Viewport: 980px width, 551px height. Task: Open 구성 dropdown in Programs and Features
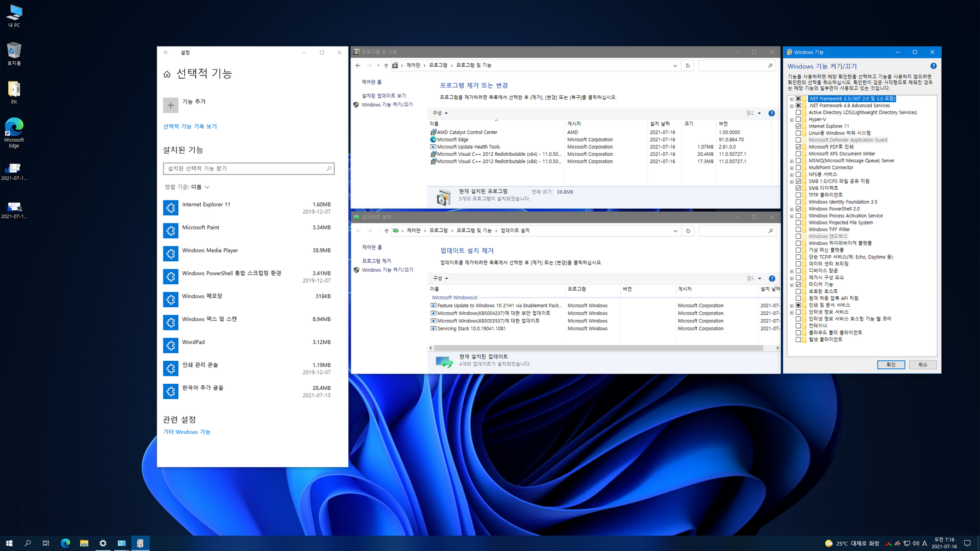440,113
